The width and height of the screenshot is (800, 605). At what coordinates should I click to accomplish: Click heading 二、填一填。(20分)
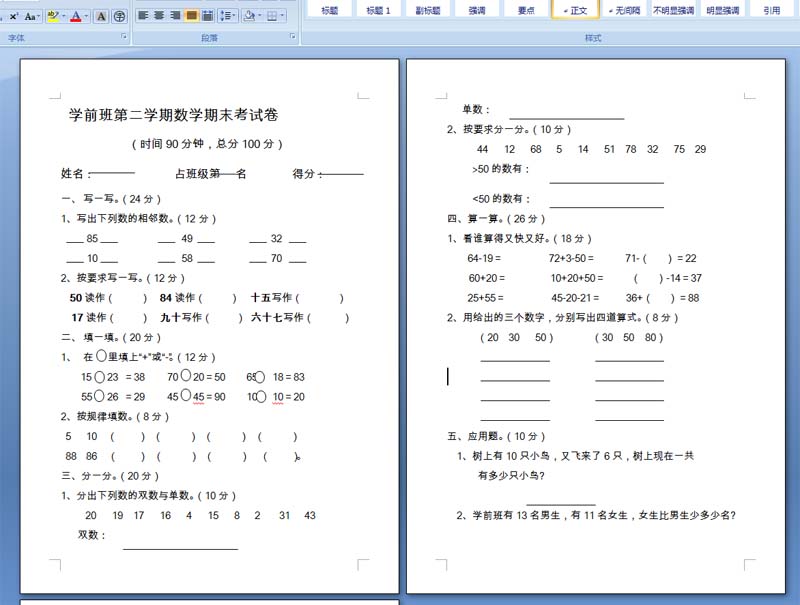tap(111, 338)
